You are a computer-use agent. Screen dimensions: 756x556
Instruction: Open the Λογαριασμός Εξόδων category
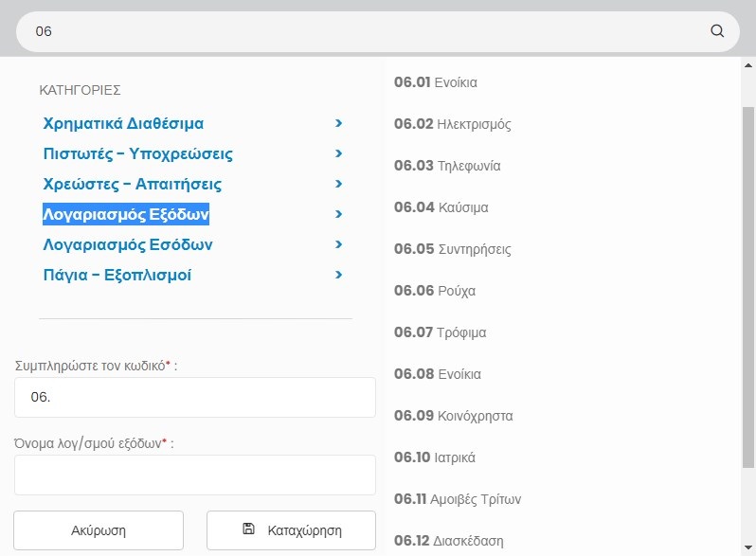tap(126, 215)
